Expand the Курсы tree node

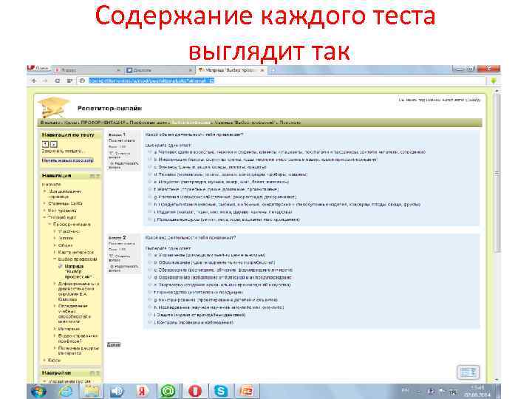tap(44, 360)
